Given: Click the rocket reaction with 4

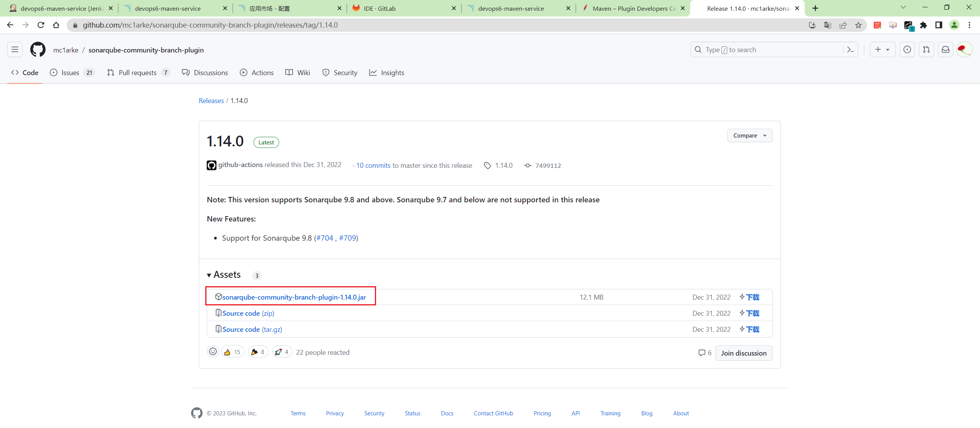Looking at the screenshot, I should pyautogui.click(x=282, y=352).
